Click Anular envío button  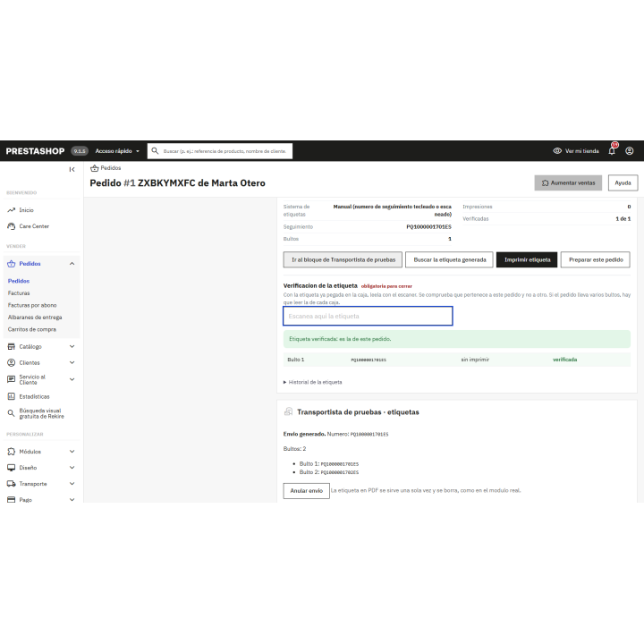pos(307,491)
